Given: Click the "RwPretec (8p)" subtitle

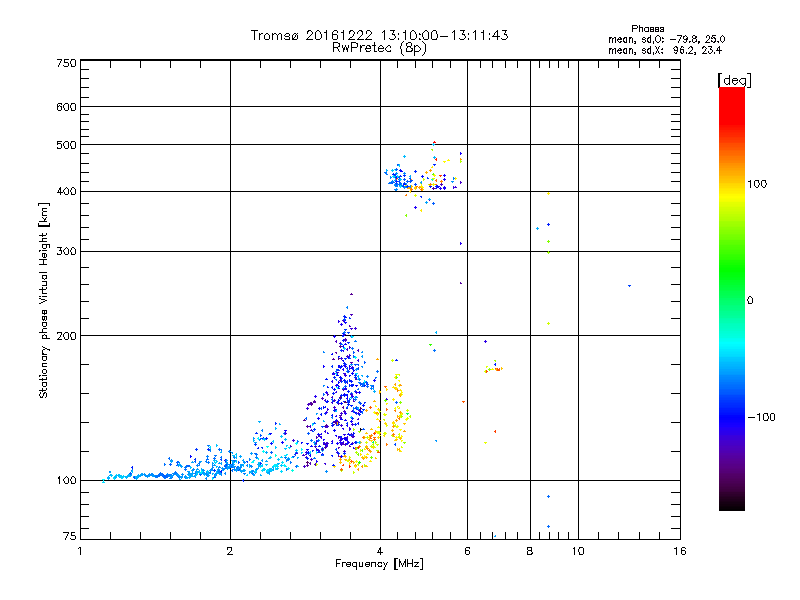Looking at the screenshot, I should point(379,48).
